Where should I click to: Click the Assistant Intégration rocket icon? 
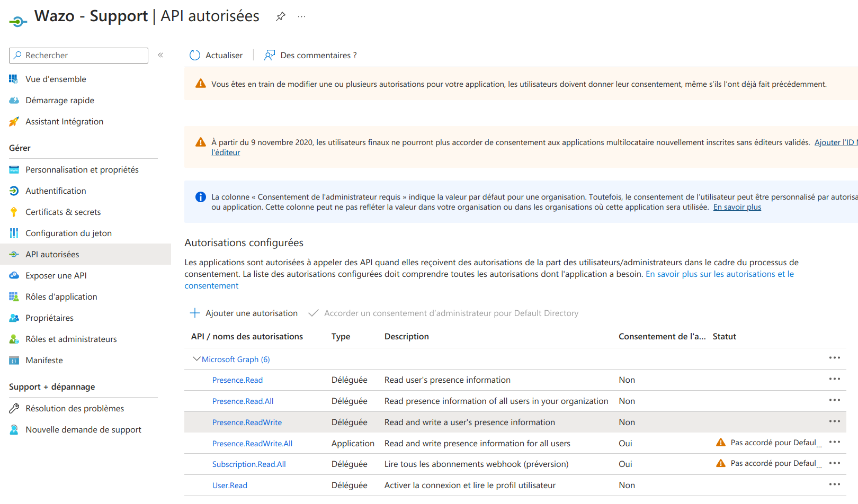point(14,121)
